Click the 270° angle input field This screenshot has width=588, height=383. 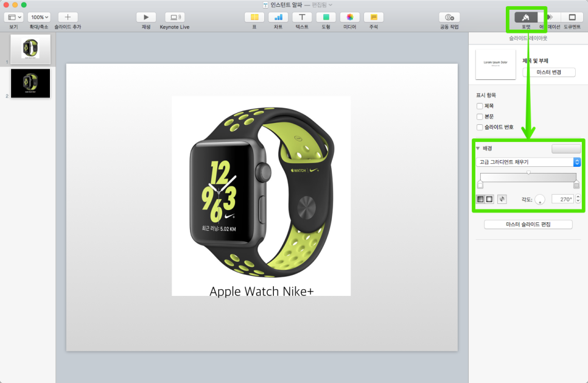(x=562, y=199)
